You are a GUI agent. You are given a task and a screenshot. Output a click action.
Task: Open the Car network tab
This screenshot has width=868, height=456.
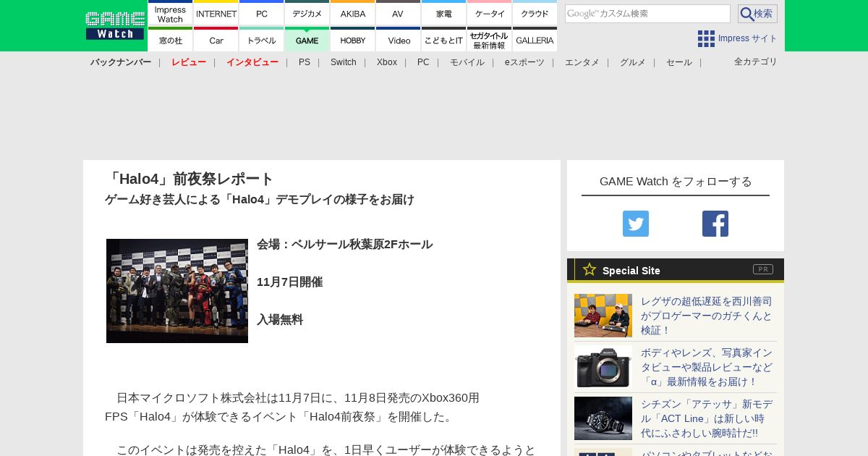tap(216, 40)
